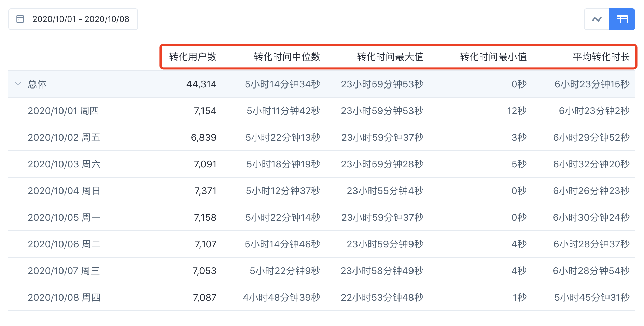Click max value 23小时55分钟4秒

385,191
